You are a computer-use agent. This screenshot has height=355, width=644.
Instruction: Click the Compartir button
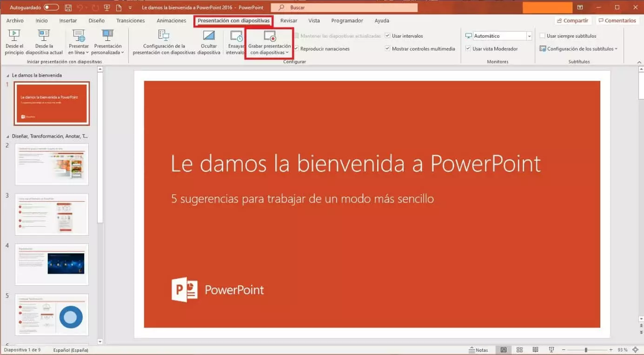pyautogui.click(x=573, y=20)
